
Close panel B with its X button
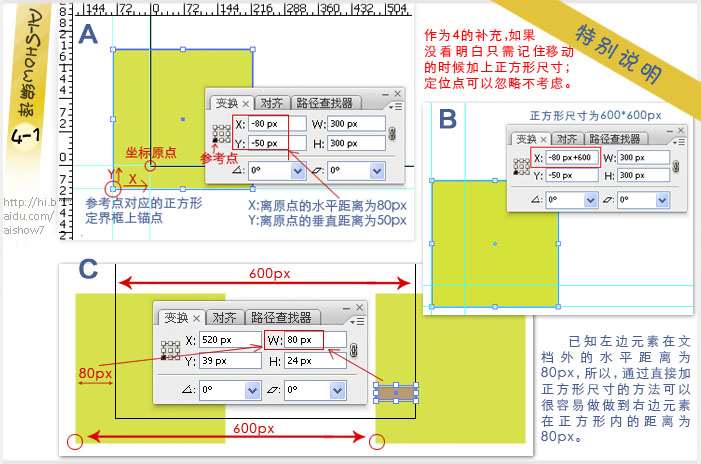pos(681,131)
